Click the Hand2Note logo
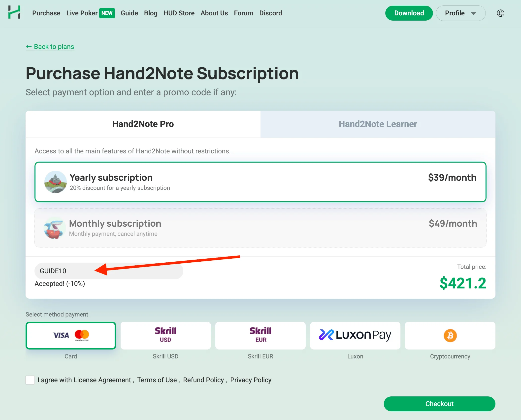 pos(15,12)
